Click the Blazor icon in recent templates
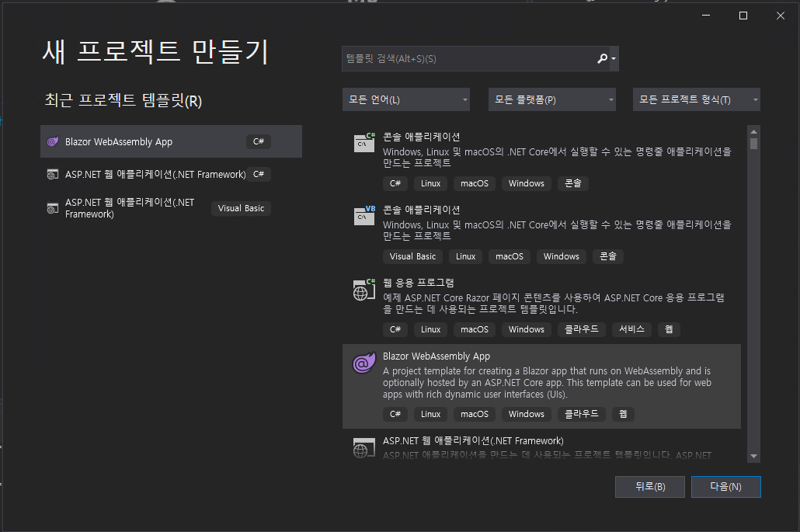 click(53, 142)
